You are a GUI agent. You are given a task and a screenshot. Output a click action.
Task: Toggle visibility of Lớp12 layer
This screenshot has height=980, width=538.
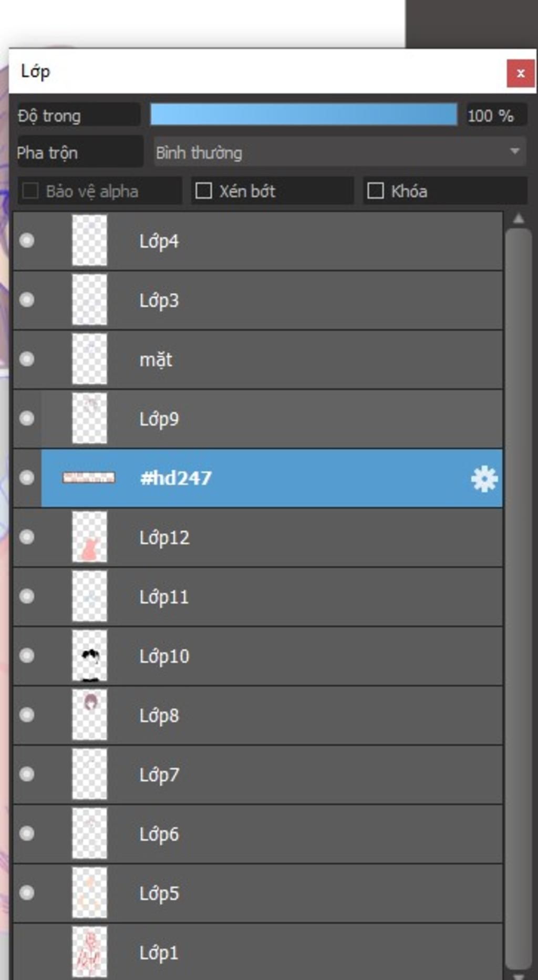27,537
